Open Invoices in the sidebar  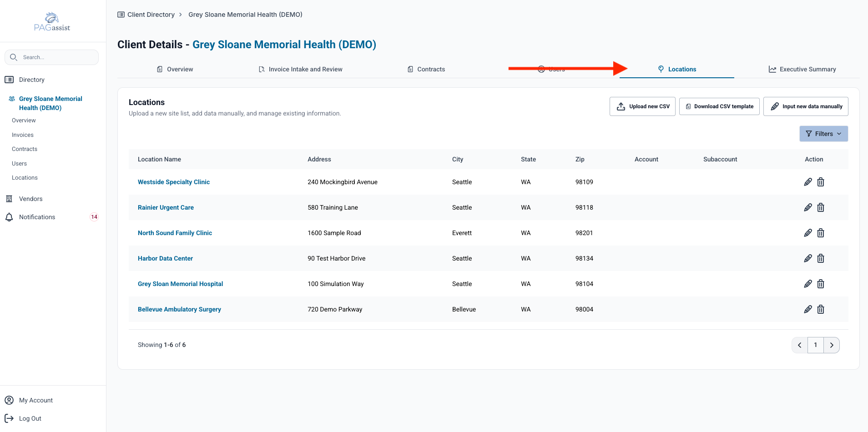click(23, 135)
